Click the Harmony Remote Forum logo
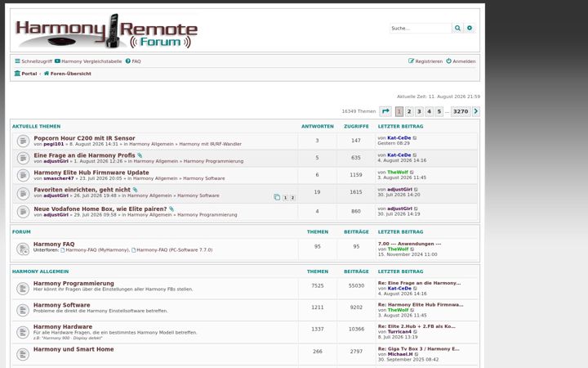 coord(106,31)
